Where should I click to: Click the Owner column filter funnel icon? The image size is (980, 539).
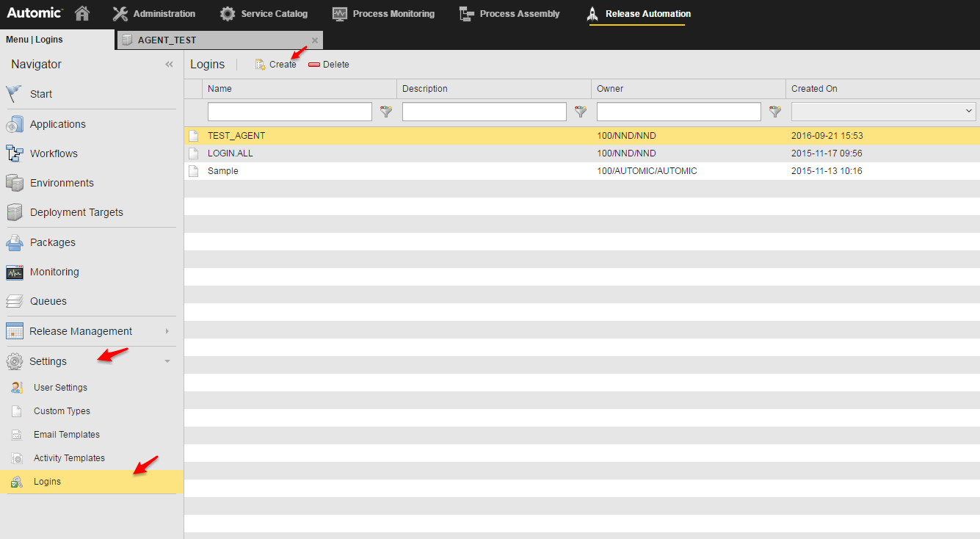(x=774, y=112)
